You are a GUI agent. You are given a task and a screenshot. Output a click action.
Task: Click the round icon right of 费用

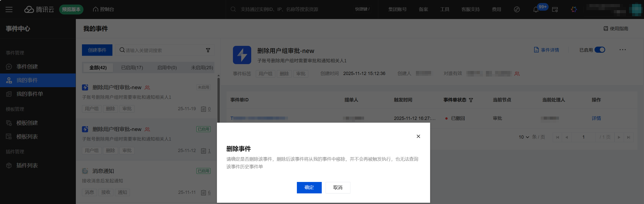coord(517,9)
